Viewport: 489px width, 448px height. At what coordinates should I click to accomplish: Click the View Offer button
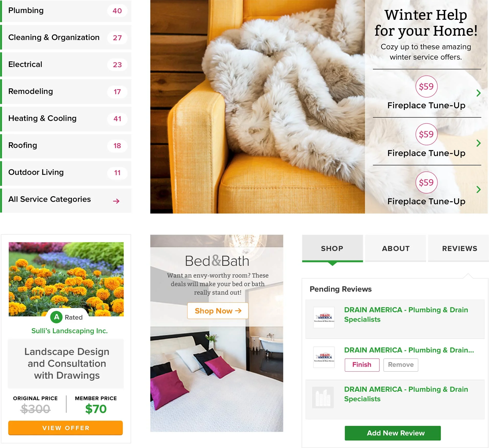(65, 428)
